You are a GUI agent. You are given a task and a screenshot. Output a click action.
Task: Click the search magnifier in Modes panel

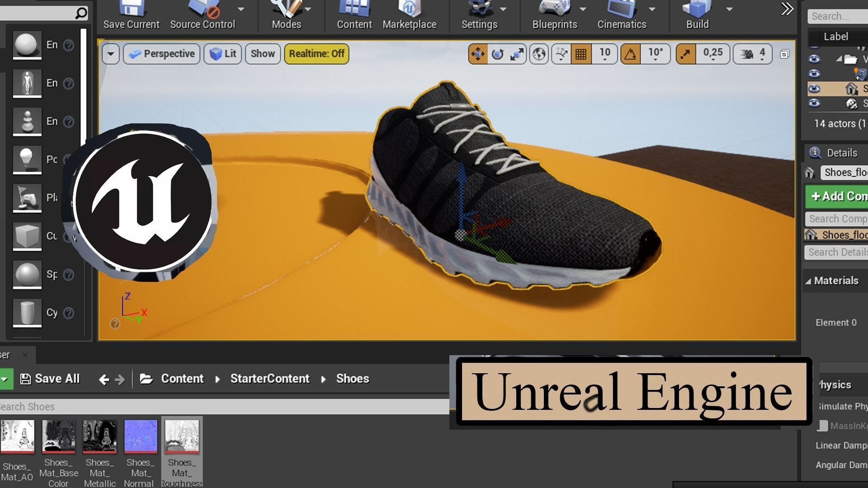tap(81, 13)
